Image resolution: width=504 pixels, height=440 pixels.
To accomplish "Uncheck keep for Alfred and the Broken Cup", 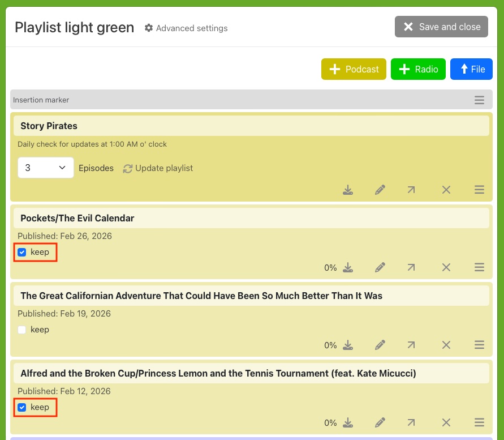I will click(x=22, y=407).
